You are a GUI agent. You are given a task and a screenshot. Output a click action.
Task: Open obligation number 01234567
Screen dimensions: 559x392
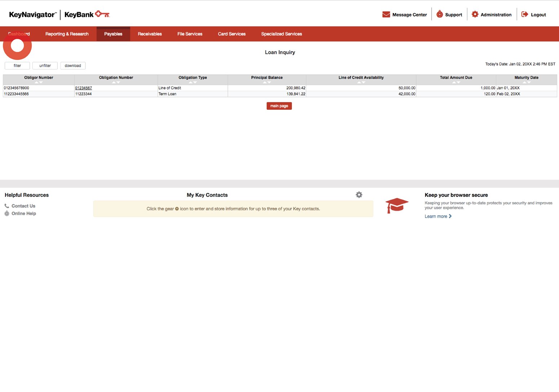pyautogui.click(x=83, y=88)
